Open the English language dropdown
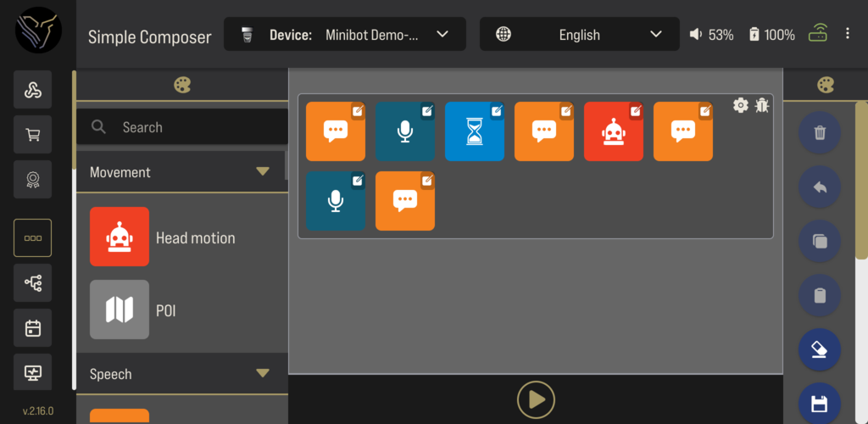 [580, 34]
